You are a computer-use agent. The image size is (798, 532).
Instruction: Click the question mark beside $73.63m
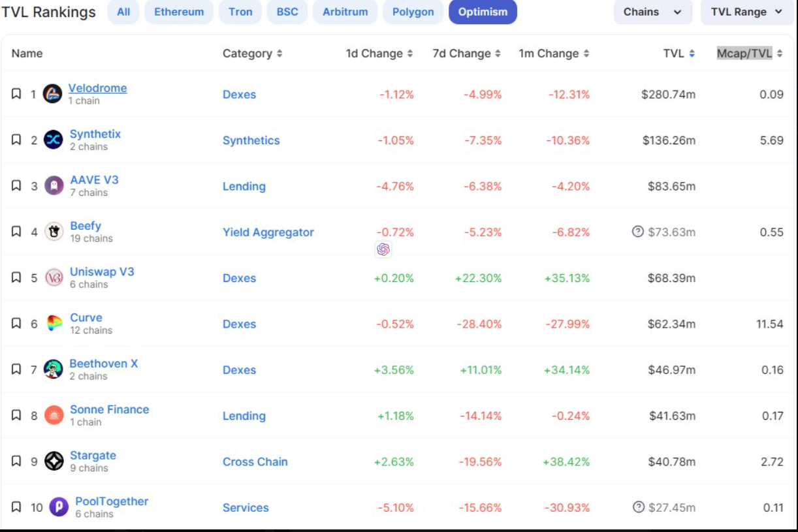click(638, 232)
